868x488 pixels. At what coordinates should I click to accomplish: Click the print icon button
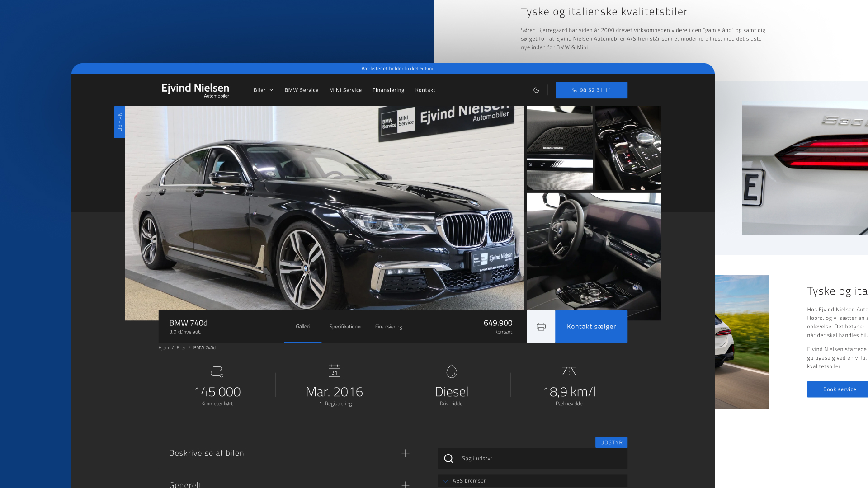click(x=541, y=326)
